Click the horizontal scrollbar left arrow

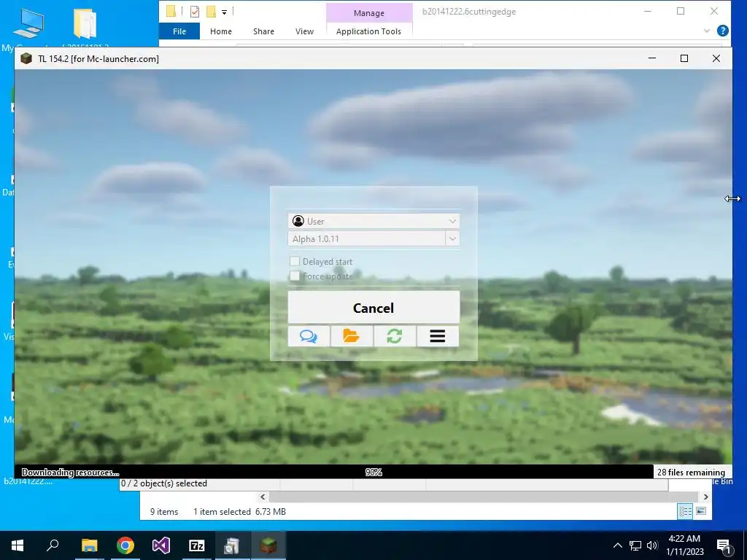[263, 497]
